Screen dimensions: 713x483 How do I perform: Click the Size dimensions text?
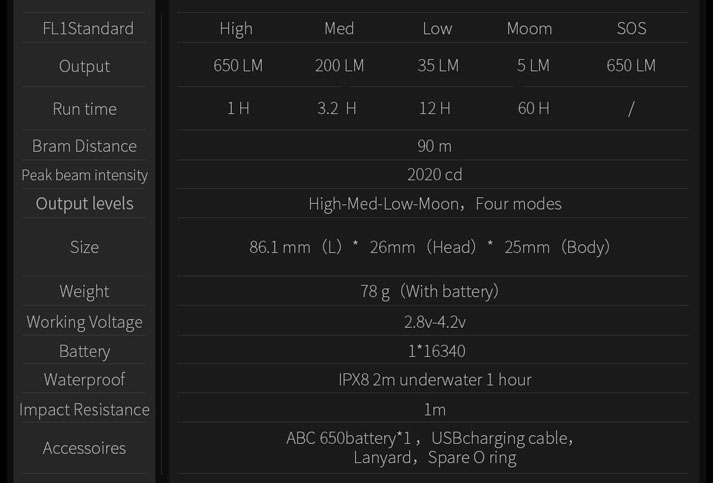[429, 247]
